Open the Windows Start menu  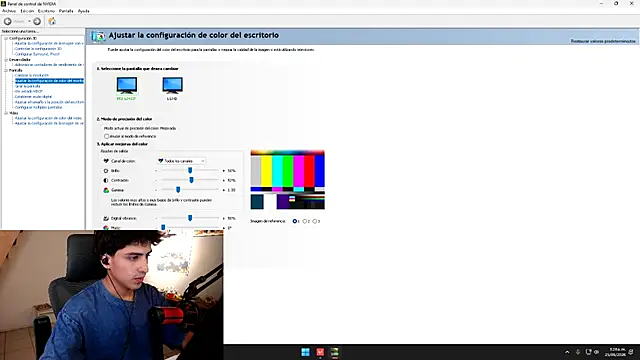[x=305, y=352]
